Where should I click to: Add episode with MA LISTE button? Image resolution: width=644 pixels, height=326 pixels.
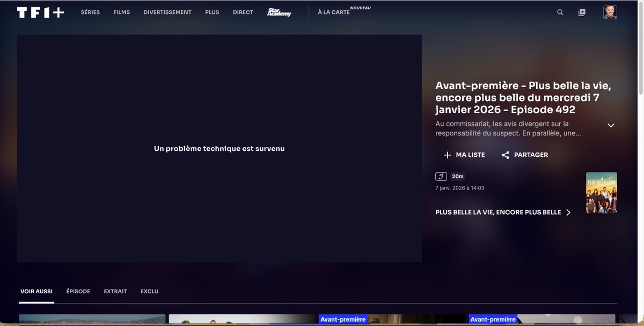tap(464, 155)
